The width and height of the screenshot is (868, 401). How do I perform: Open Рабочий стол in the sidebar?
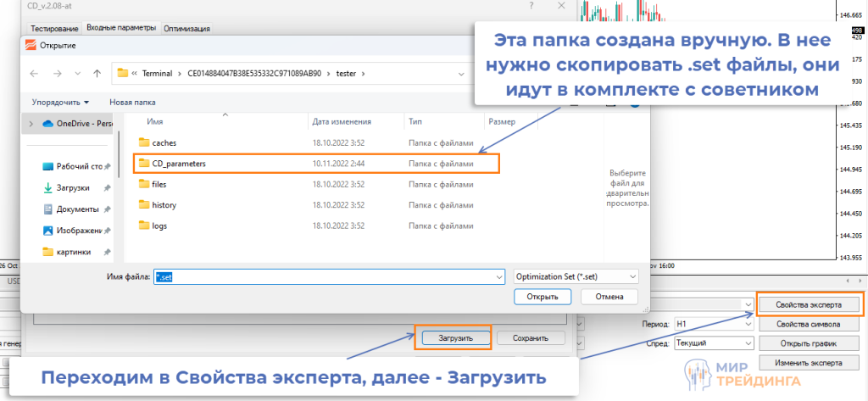coord(78,166)
